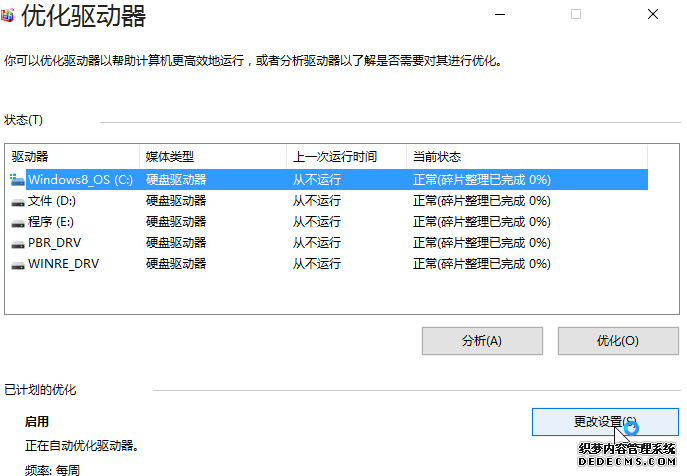Sort by the 媒体类型 column header
687x476 pixels.
click(213, 156)
